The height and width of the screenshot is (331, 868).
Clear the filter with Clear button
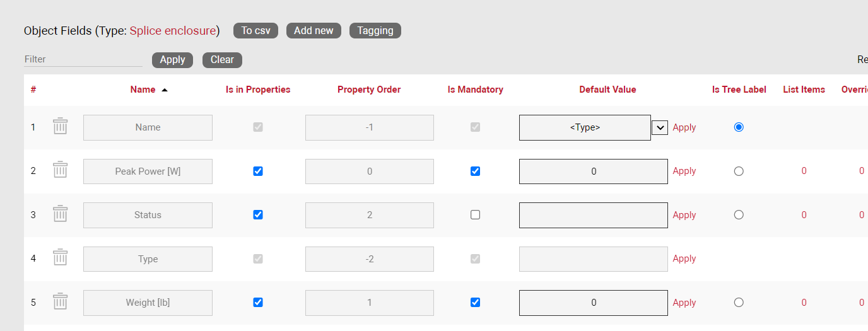[222, 60]
